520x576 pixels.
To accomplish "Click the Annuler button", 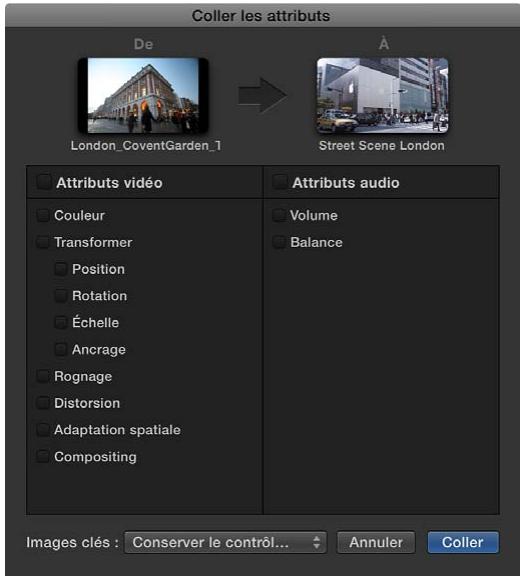I will [x=376, y=542].
